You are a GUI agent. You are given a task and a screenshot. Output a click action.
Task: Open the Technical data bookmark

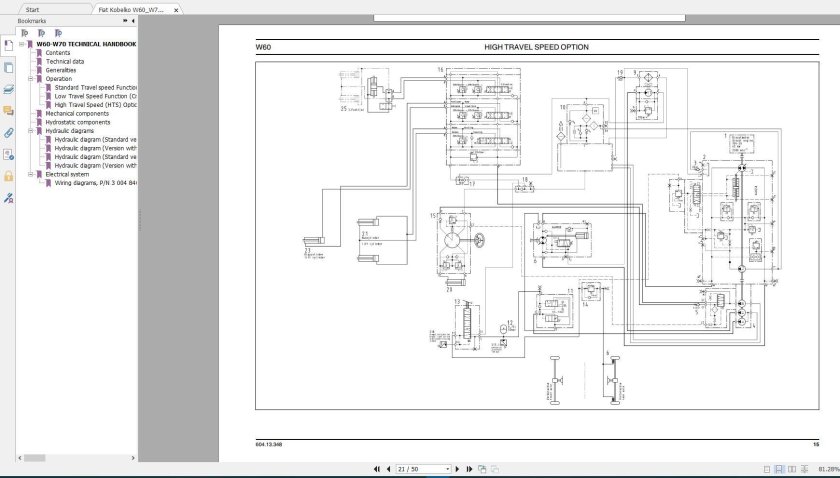64,61
